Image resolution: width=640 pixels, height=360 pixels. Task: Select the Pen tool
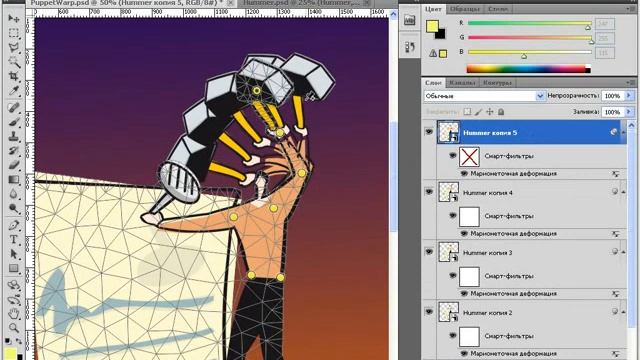point(13,225)
